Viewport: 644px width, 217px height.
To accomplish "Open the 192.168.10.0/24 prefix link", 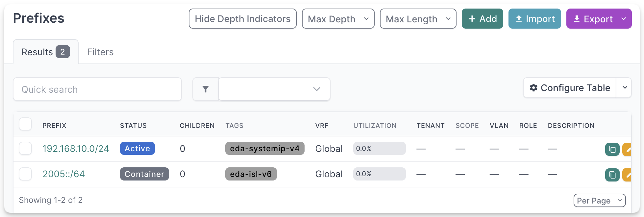I will pyautogui.click(x=76, y=149).
